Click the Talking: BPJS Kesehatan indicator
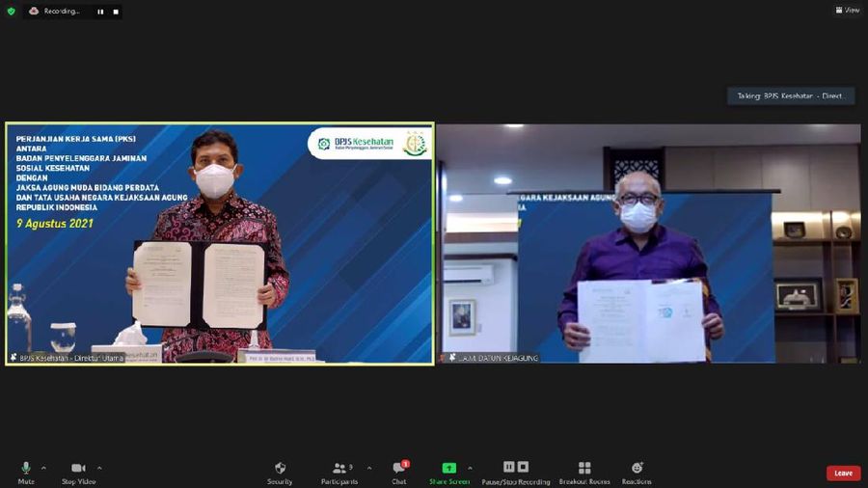This screenshot has width=868, height=488. click(x=791, y=95)
